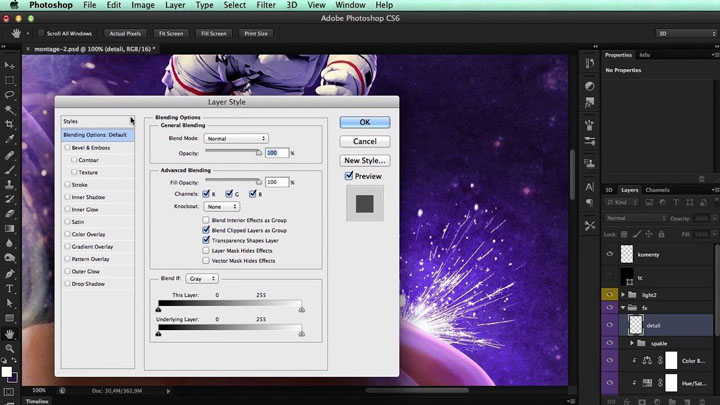720x405 pixels.
Task: Select the Magic Wand tool
Action: tap(9, 110)
